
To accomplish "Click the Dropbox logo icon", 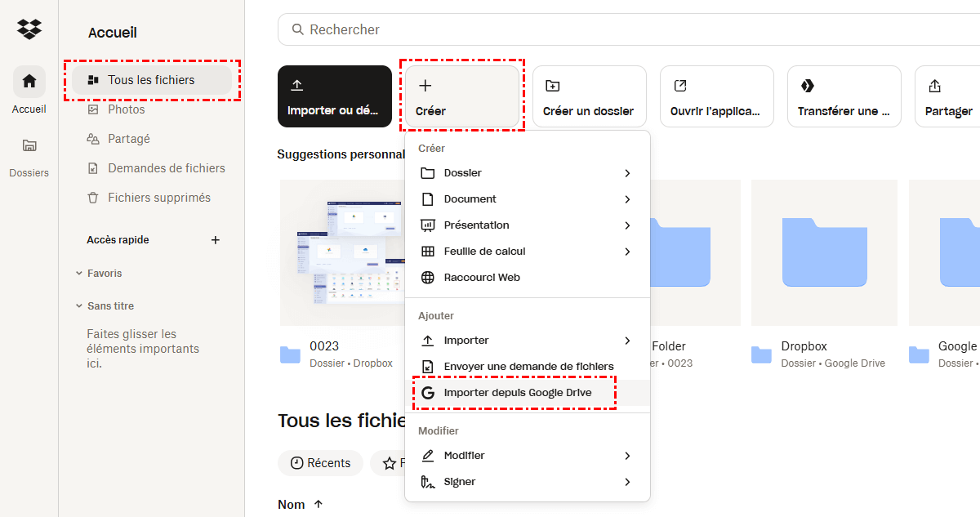I will coord(29,29).
